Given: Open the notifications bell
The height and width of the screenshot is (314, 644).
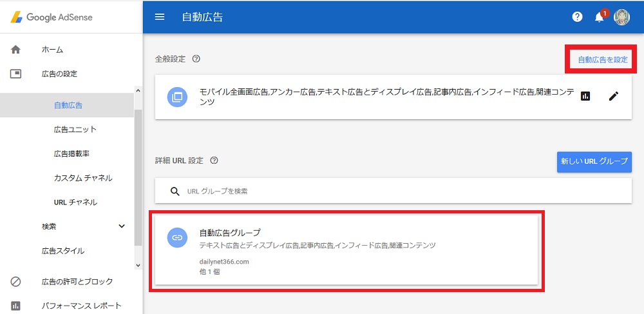Looking at the screenshot, I should click(x=599, y=17).
